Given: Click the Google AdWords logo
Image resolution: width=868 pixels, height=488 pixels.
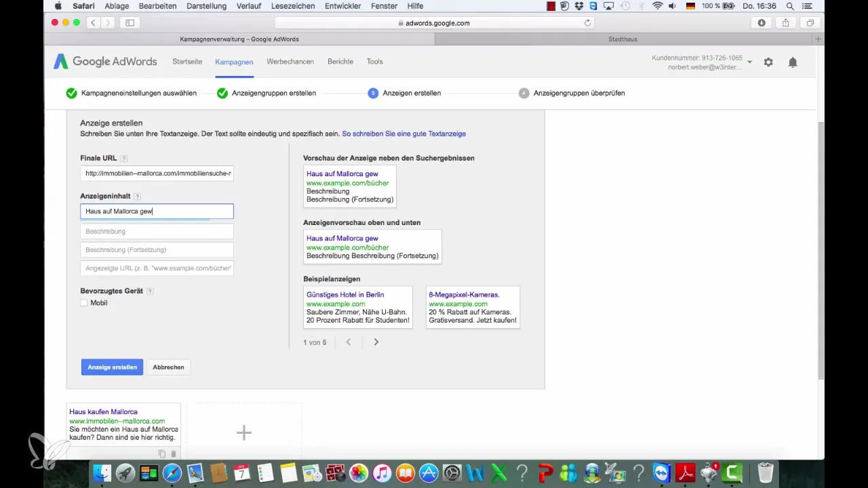Looking at the screenshot, I should point(105,62).
